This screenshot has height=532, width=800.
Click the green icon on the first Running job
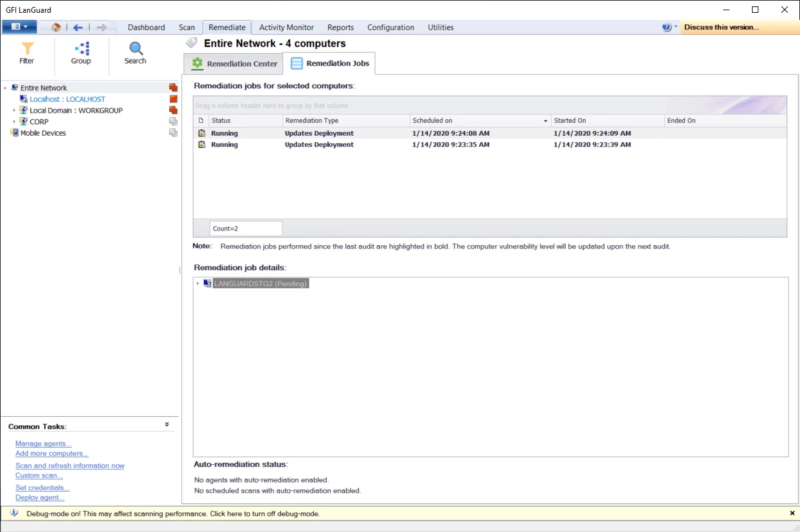(202, 133)
